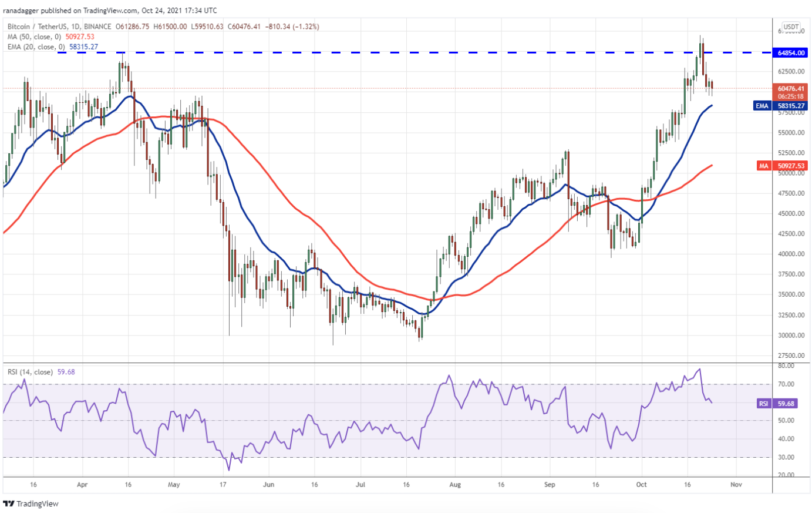This screenshot has width=812, height=513.
Task: Click the Oct label on time axis
Action: click(x=641, y=485)
